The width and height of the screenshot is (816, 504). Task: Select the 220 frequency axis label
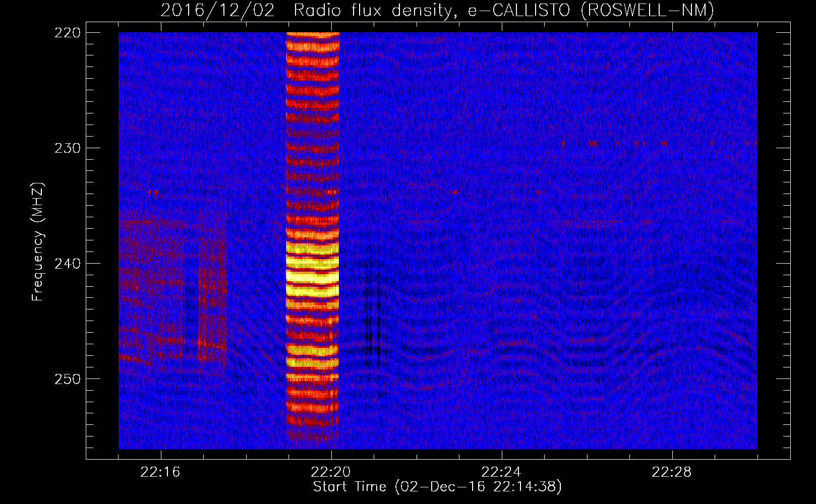[x=68, y=33]
